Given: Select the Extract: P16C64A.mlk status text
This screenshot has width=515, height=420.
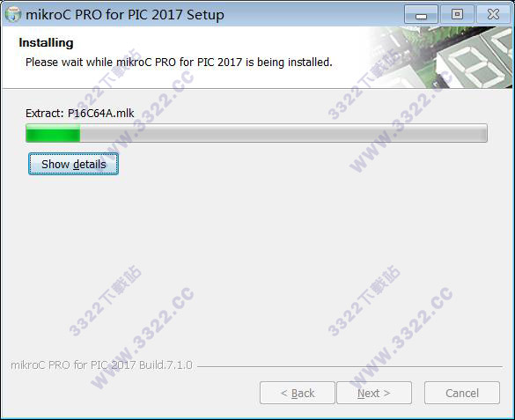Looking at the screenshot, I should [x=80, y=114].
